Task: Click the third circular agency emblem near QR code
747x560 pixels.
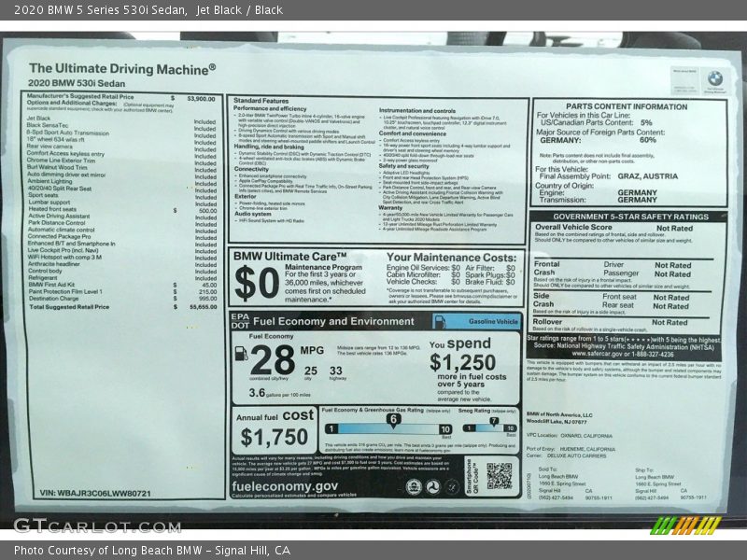Action: pos(452,487)
